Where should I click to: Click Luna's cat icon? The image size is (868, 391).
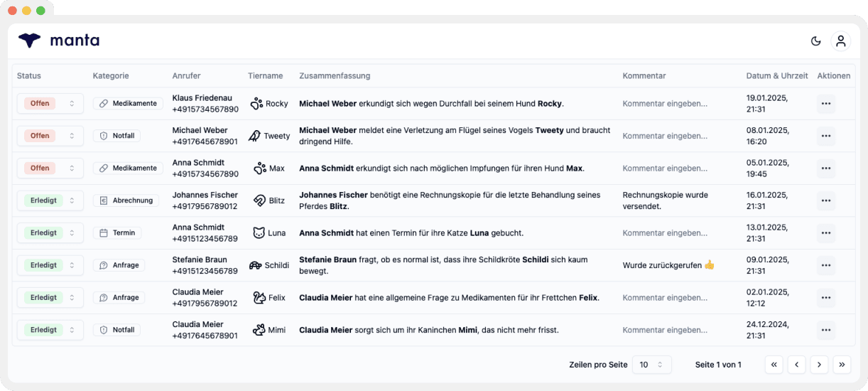coord(259,233)
